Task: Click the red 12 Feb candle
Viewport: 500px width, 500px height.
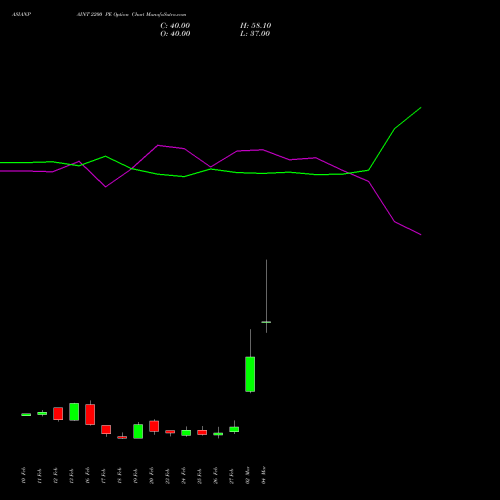Action: [58, 413]
